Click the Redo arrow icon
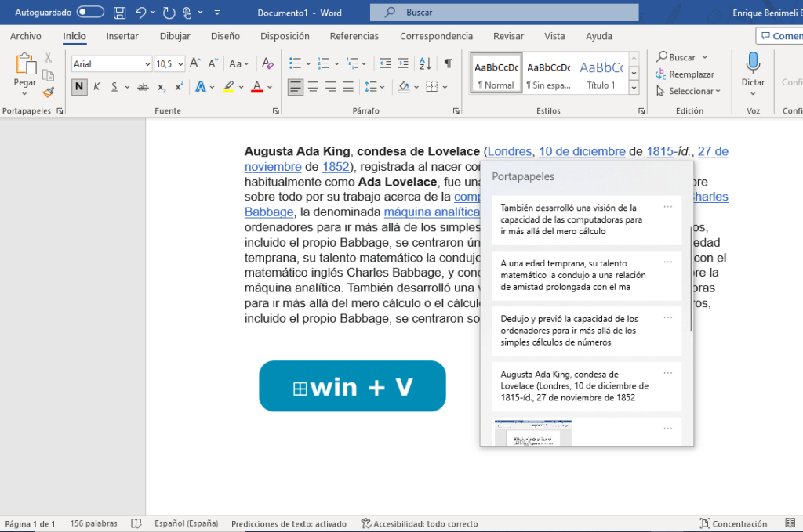This screenshot has height=532, width=803. point(169,13)
